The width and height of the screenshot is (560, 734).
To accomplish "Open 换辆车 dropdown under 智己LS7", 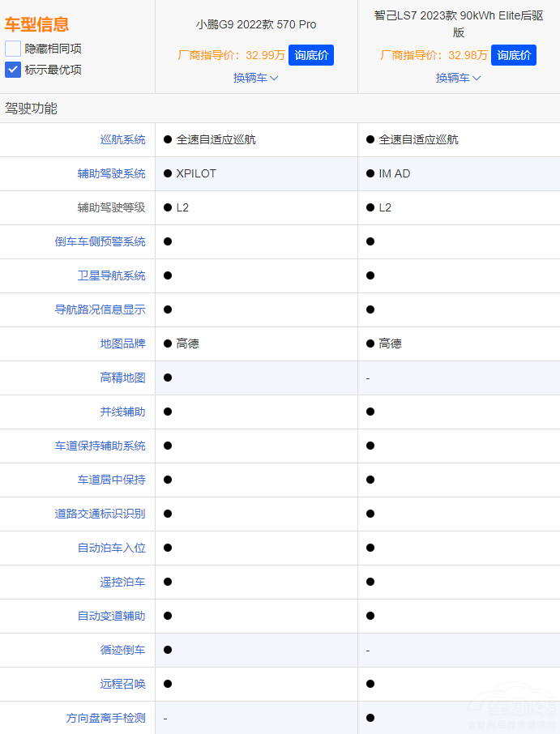I will [x=459, y=78].
